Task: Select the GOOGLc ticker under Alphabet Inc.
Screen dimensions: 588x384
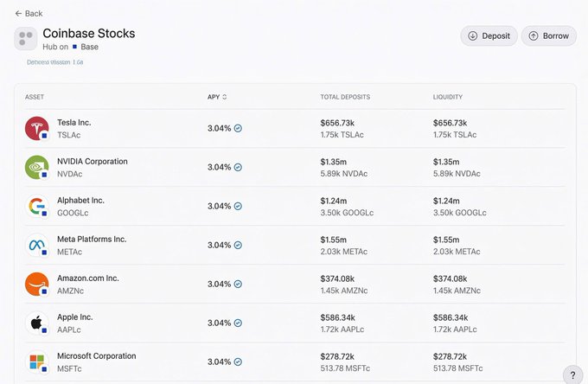Action: click(x=73, y=213)
